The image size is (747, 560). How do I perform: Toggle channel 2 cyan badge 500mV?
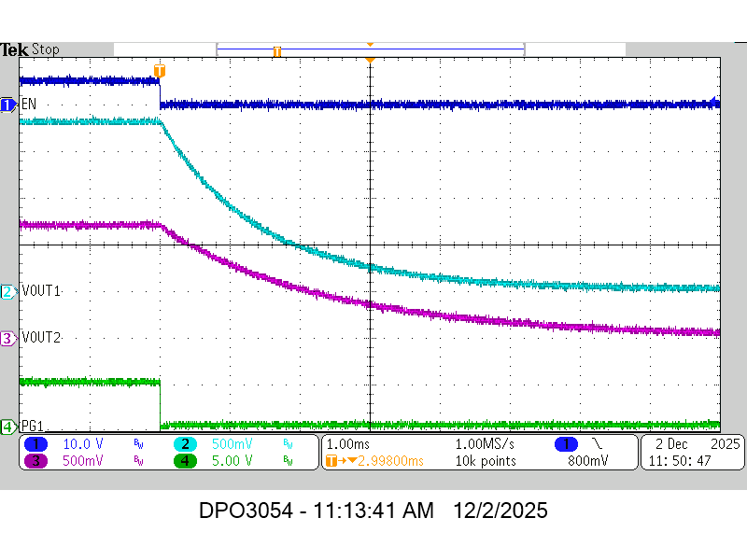pos(186,443)
